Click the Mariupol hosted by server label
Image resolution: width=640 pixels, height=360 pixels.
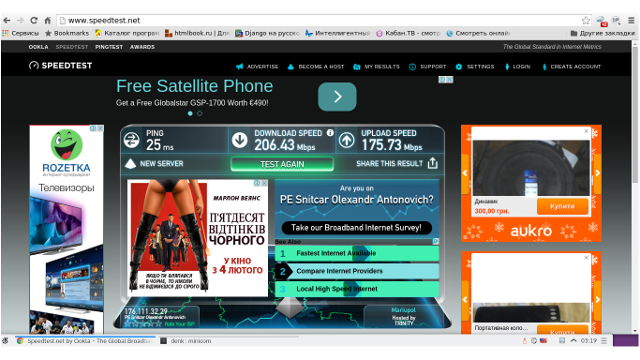point(403,316)
